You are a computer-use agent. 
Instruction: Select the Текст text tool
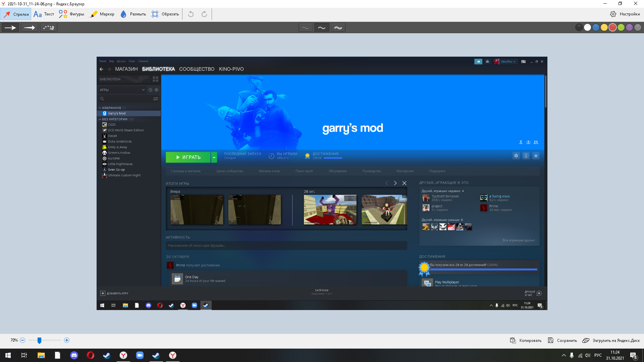(44, 14)
